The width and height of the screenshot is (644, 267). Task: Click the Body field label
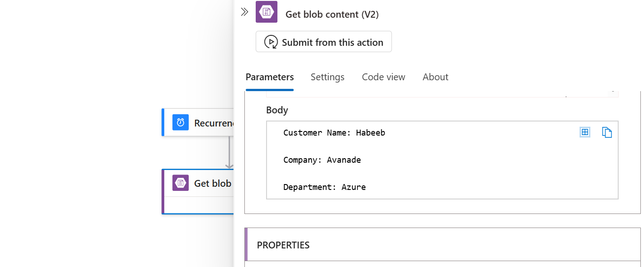277,110
